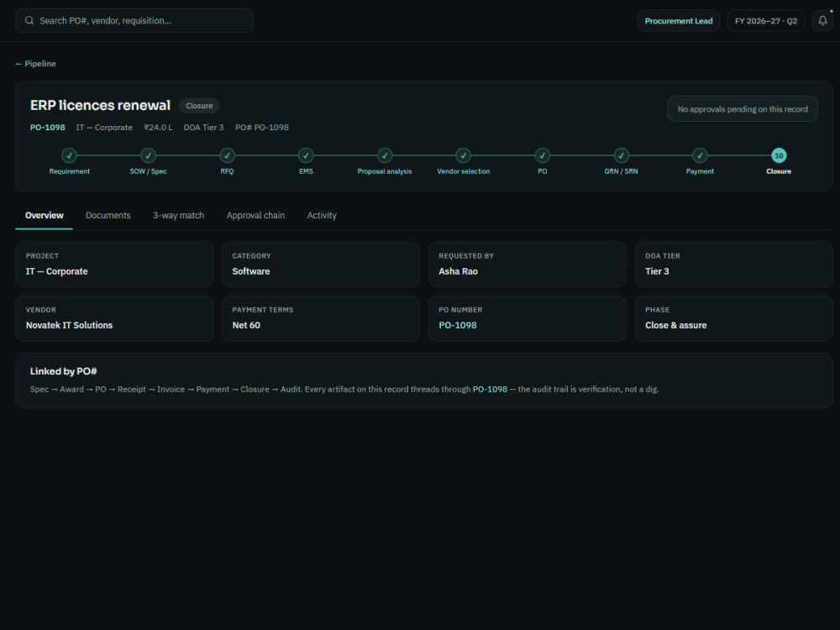
Task: Click the Closure status badge by title
Action: (199, 106)
